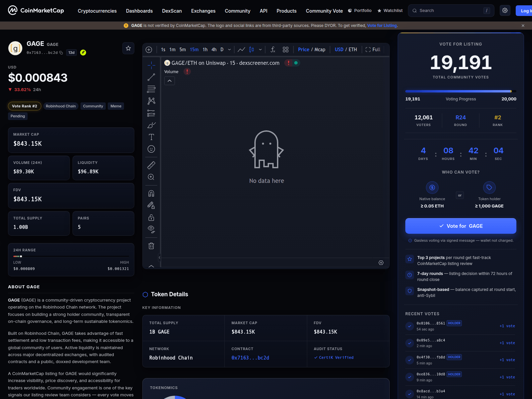The width and height of the screenshot is (532, 399).
Task: Choose the Fibonacci retracement tool
Action: [x=151, y=89]
